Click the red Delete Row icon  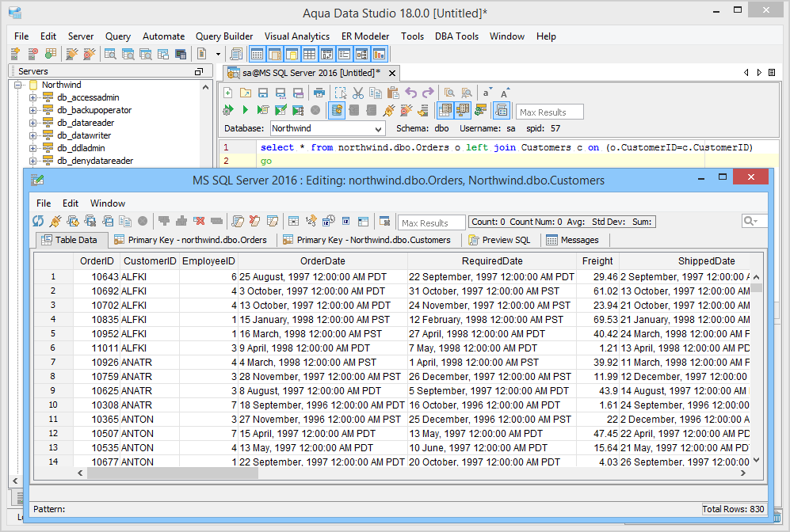[200, 222]
